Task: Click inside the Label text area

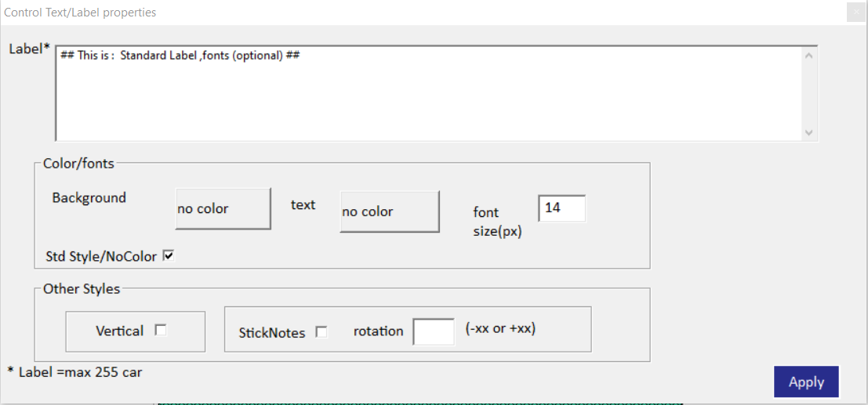Action: click(x=429, y=93)
